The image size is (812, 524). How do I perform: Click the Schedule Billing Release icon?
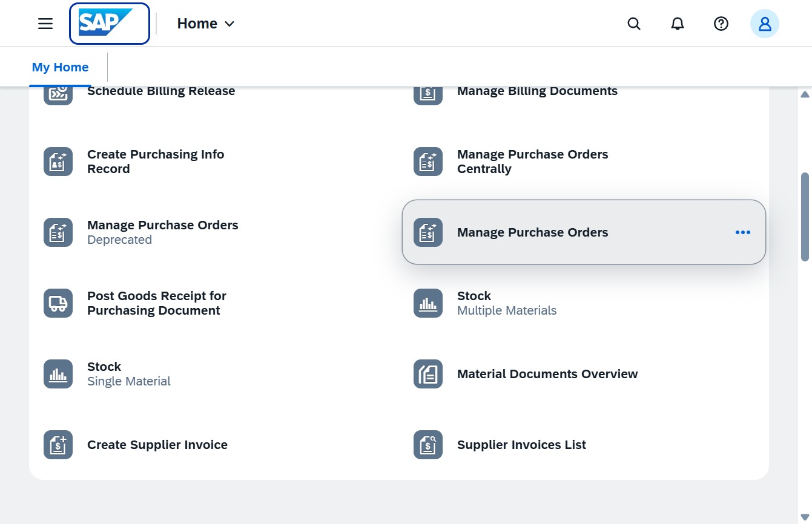[58, 95]
